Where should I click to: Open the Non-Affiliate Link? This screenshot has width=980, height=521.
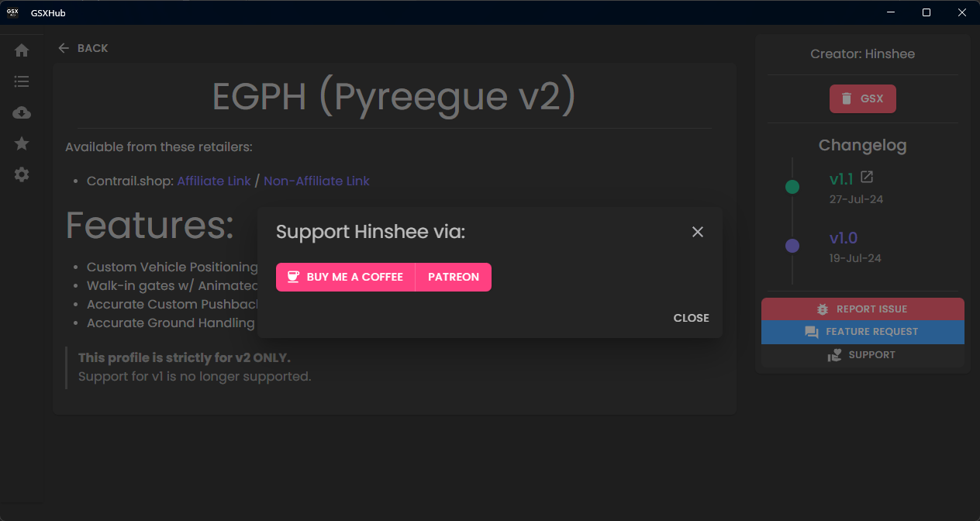point(316,181)
